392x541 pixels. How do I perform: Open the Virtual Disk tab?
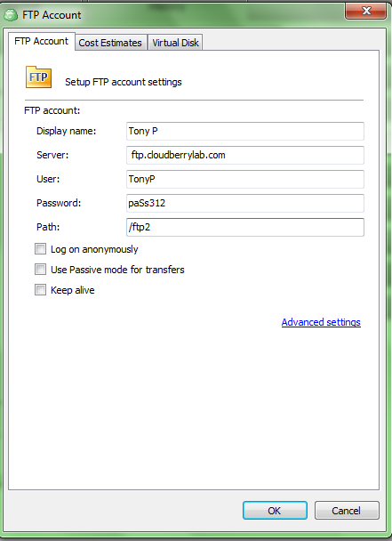pos(175,43)
